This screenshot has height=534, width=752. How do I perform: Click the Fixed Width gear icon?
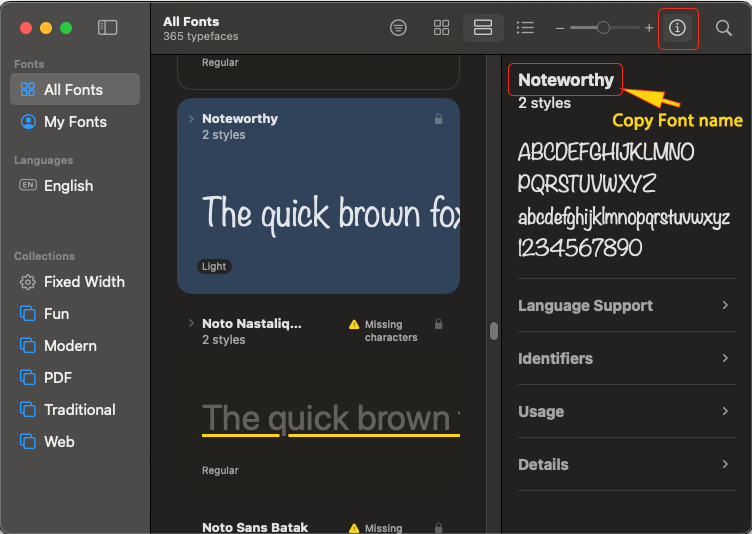(28, 282)
